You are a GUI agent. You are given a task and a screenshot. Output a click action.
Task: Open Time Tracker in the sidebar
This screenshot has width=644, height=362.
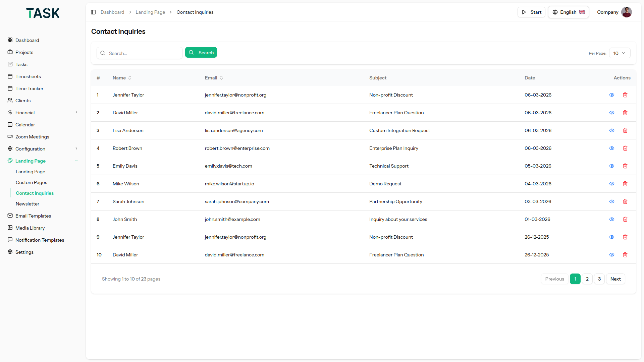pyautogui.click(x=29, y=88)
